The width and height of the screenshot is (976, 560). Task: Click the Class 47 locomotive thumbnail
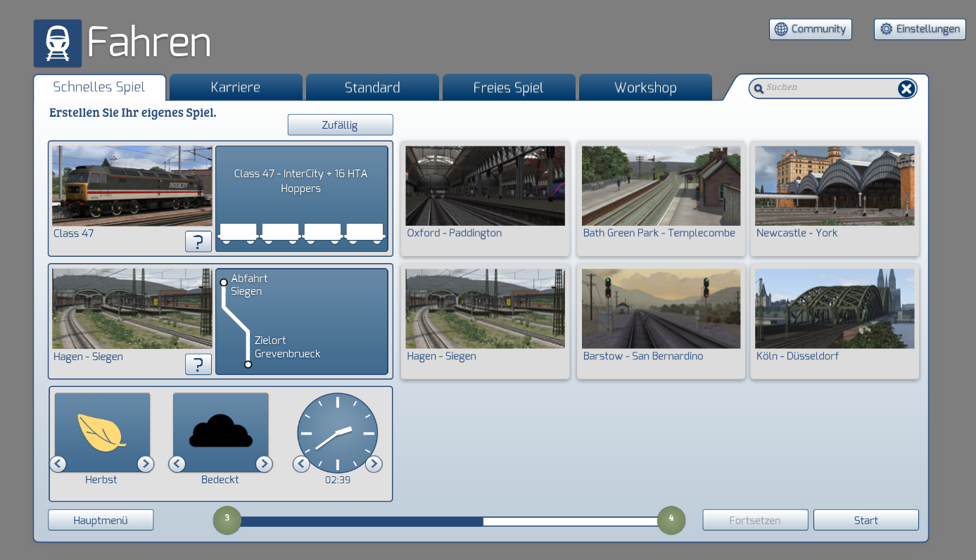(x=132, y=186)
